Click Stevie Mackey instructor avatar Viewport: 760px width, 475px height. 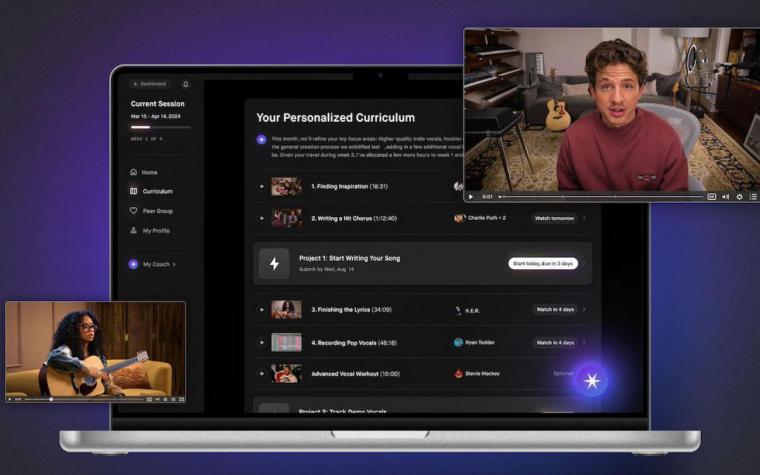459,374
